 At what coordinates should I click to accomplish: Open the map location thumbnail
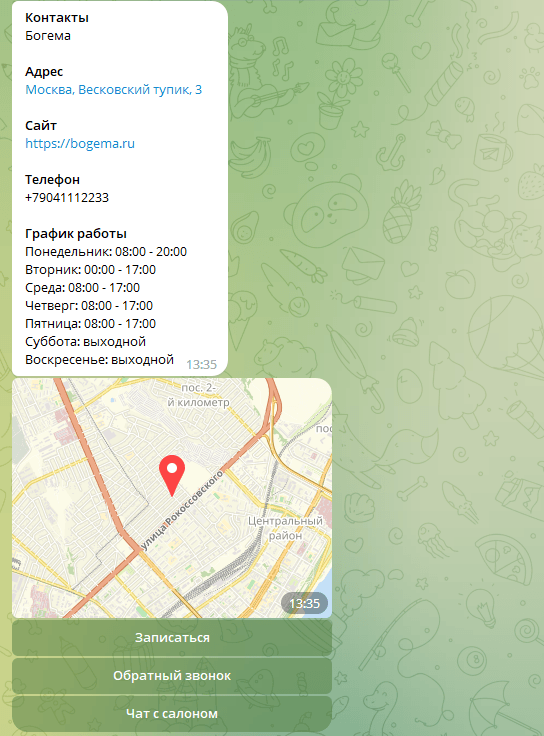pos(172,498)
